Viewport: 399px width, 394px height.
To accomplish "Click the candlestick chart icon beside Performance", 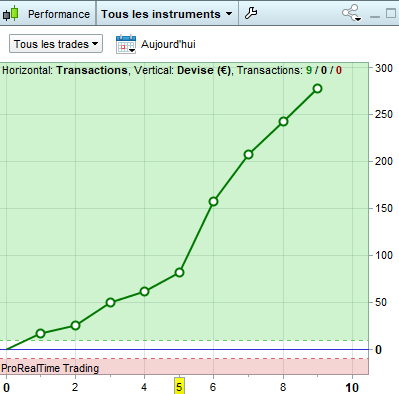I will click(10, 13).
